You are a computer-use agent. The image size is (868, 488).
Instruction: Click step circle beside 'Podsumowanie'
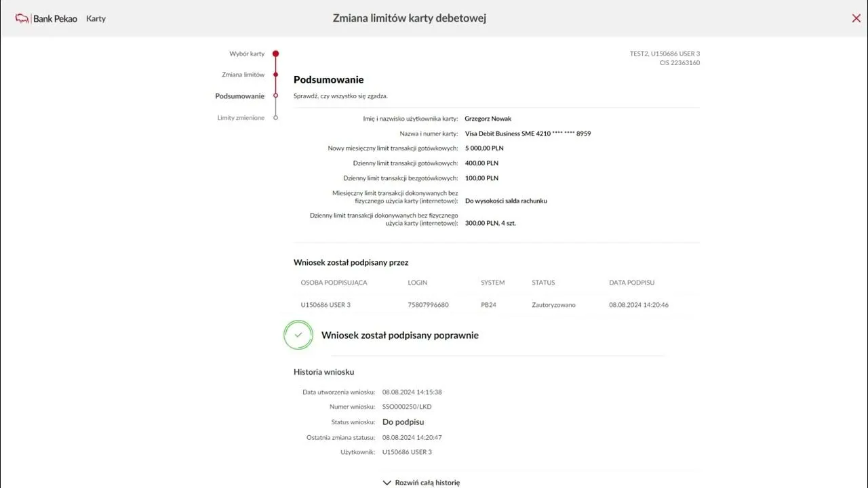point(275,96)
